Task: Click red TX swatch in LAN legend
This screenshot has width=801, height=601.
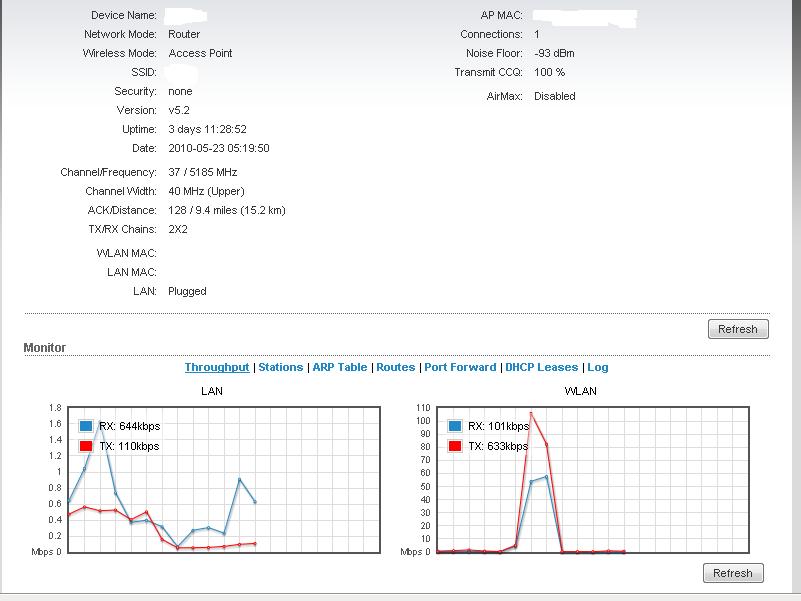Action: click(86, 445)
